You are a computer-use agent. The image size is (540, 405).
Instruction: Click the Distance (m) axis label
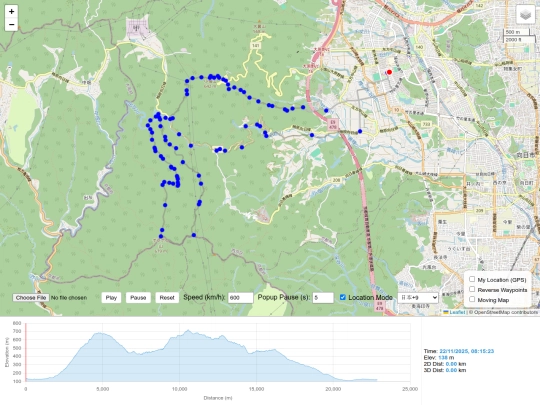[x=218, y=398]
